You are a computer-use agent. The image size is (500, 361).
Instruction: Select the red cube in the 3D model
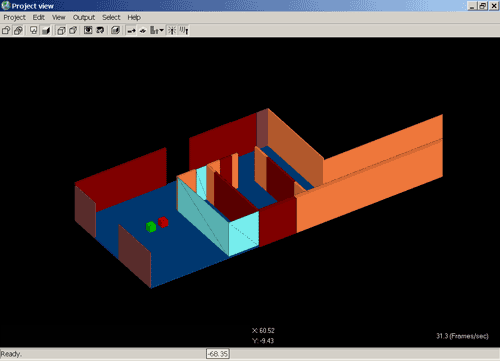coord(163,222)
